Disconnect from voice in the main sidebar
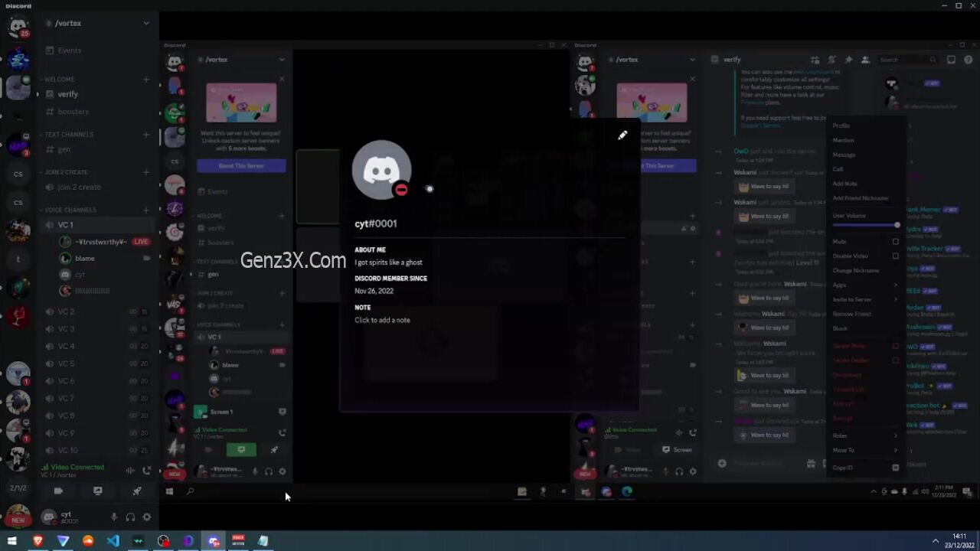Image resolution: width=980 pixels, height=551 pixels. tap(147, 471)
